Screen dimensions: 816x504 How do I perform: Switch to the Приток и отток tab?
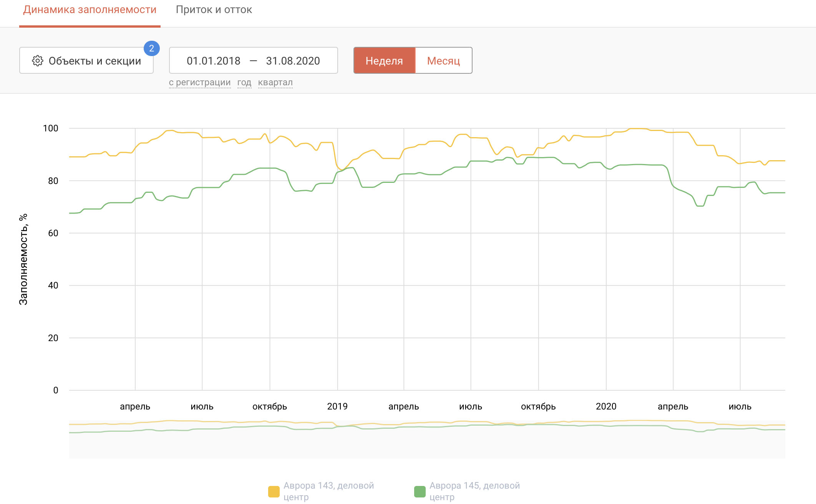tap(214, 10)
